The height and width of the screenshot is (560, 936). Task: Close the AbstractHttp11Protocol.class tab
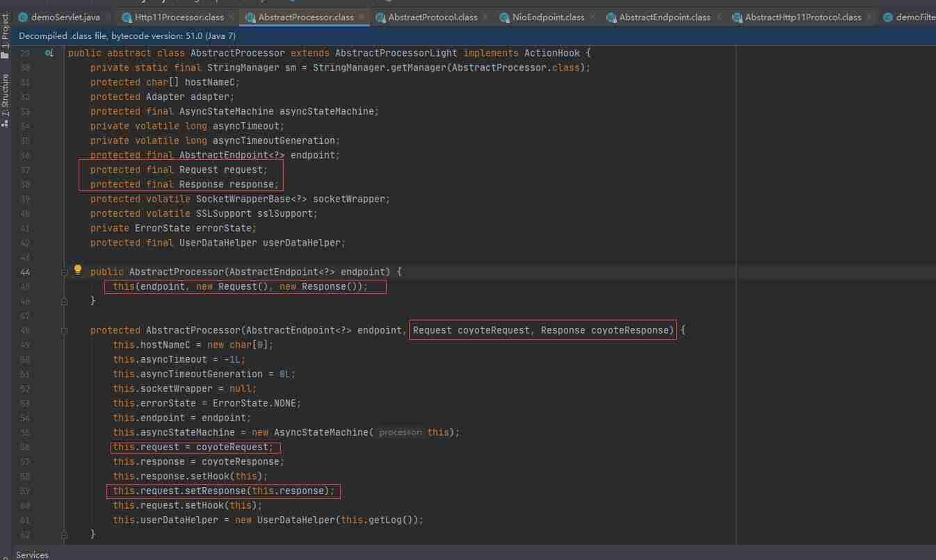click(x=870, y=17)
